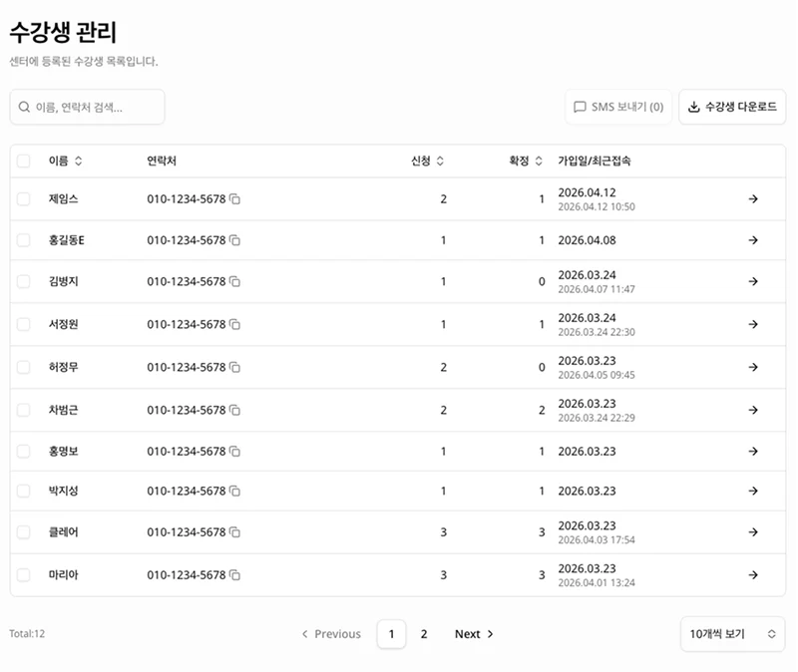Screen dimensions: 798x672
Task: Click the search magnifier icon
Action: click(x=24, y=107)
